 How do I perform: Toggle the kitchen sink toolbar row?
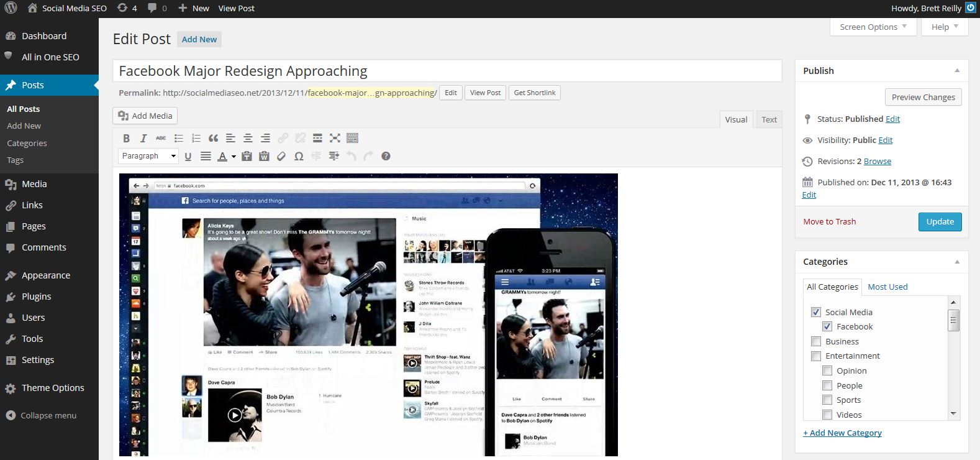click(352, 138)
